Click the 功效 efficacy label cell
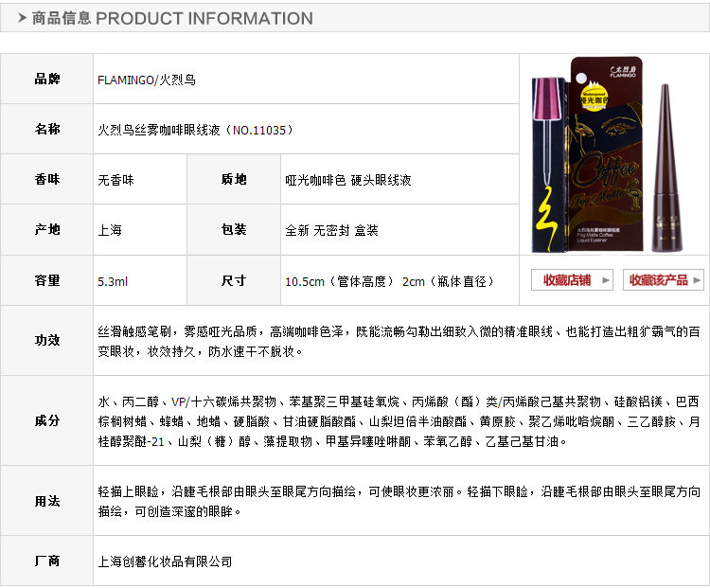 (x=47, y=340)
